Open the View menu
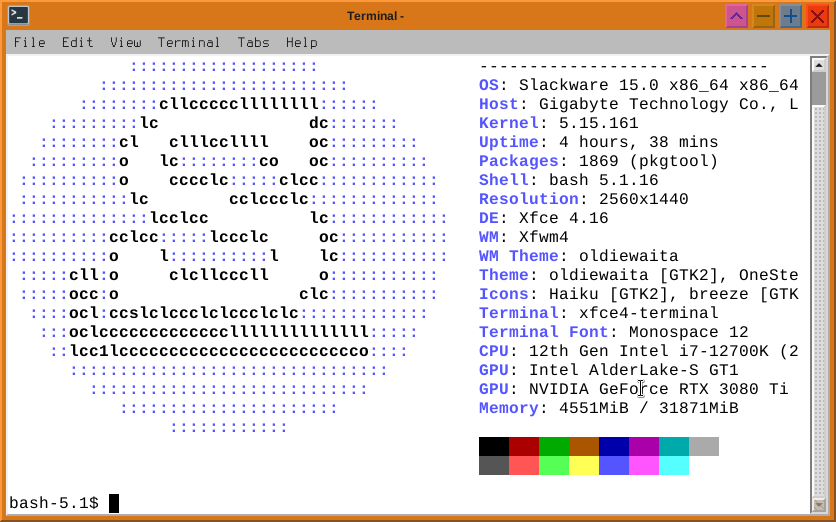The width and height of the screenshot is (836, 522). (126, 43)
